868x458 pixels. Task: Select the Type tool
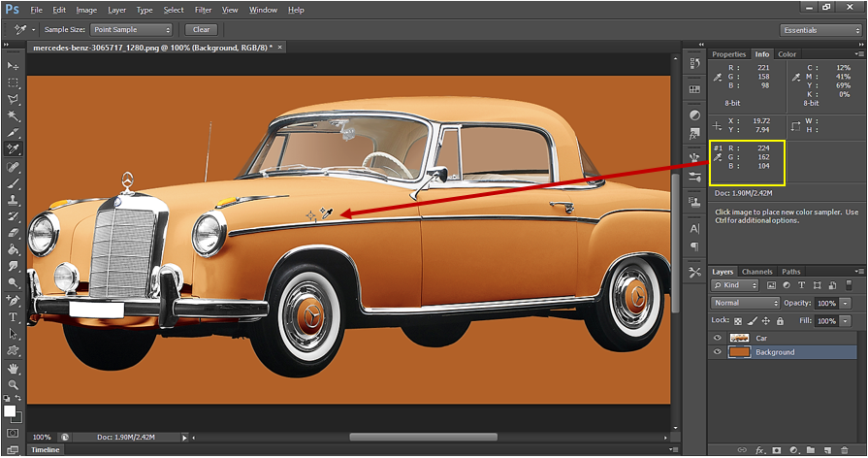coord(14,317)
